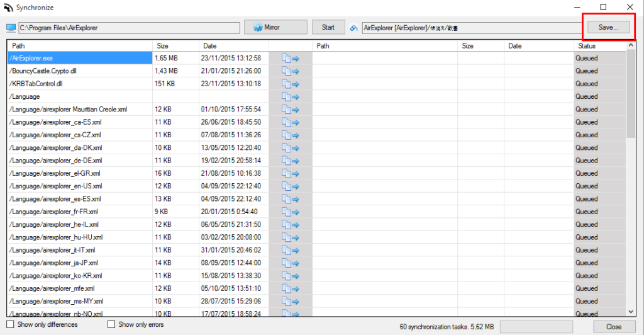This screenshot has width=644, height=335.
Task: Click the copy-to-right icon for AirExplorer.exe
Action: point(291,59)
